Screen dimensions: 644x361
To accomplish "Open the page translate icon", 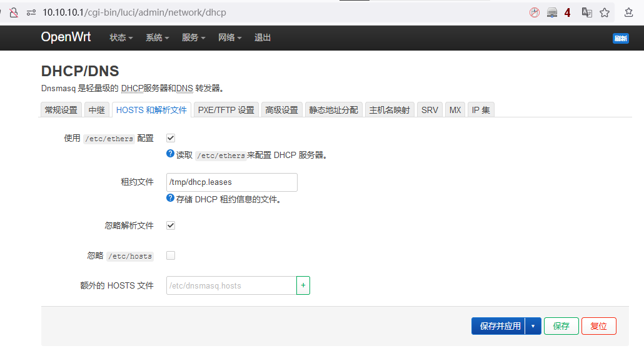I will [x=588, y=12].
